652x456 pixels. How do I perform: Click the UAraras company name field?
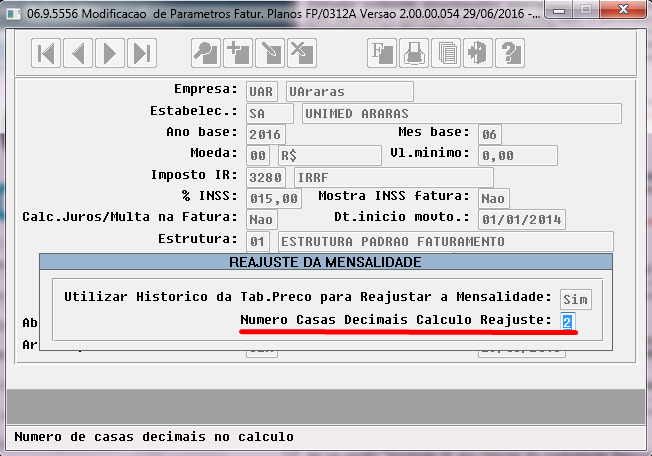point(350,91)
